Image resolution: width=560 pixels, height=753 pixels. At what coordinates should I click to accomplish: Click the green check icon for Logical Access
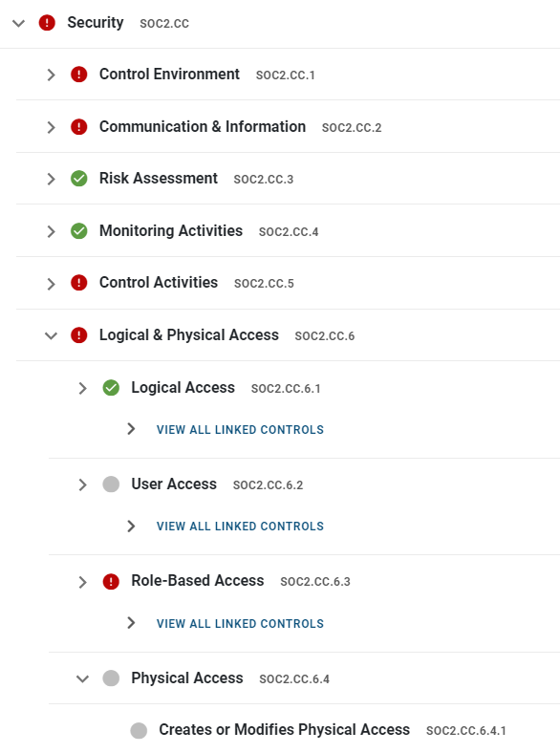pos(111,388)
